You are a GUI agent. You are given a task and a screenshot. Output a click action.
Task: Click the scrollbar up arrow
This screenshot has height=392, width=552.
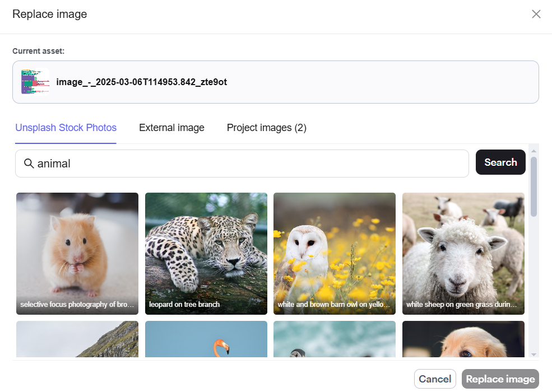(534, 151)
